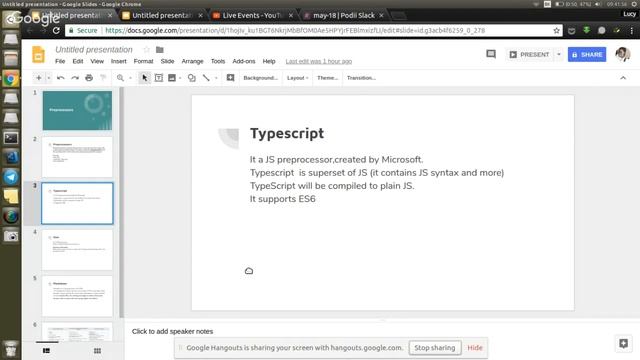640x360 pixels.
Task: Click the Theme... button
Action: pyautogui.click(x=327, y=78)
